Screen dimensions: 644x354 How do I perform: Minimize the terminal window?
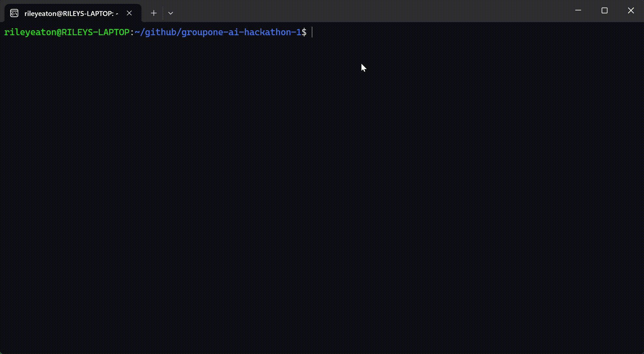[x=578, y=10]
